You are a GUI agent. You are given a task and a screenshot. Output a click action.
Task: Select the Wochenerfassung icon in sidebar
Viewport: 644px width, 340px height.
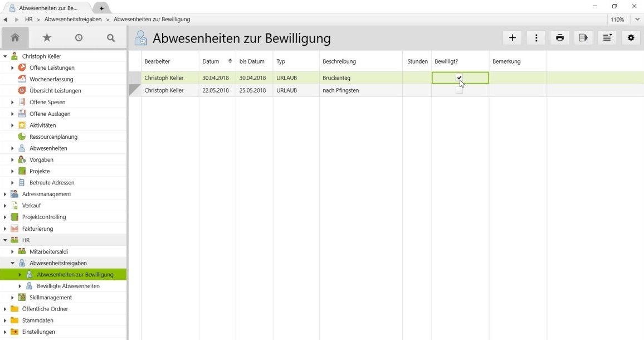[21, 79]
